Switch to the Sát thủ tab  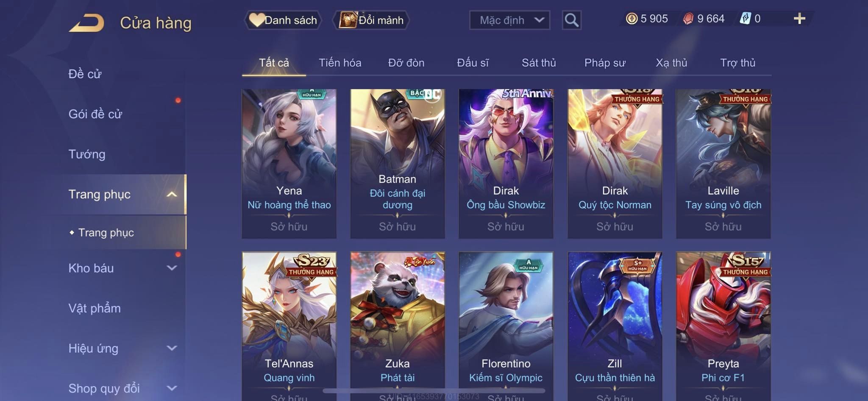(538, 63)
